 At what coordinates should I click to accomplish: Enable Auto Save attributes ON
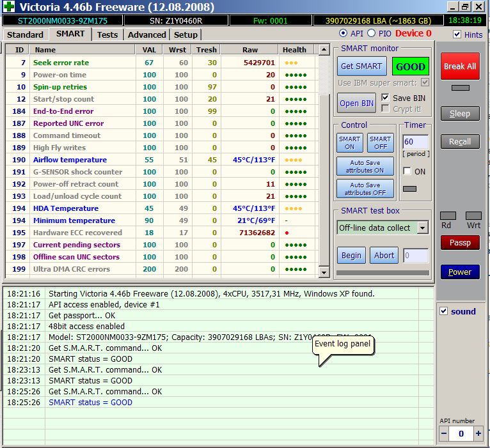[x=365, y=166]
